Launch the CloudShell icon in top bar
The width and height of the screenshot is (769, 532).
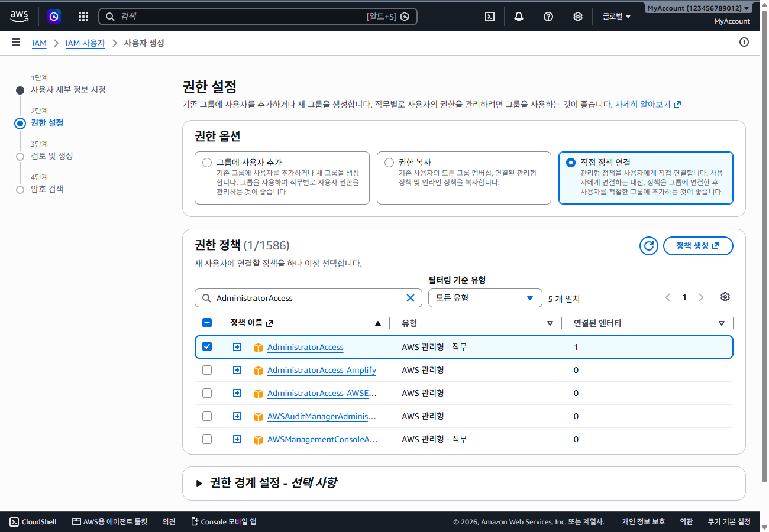point(490,17)
